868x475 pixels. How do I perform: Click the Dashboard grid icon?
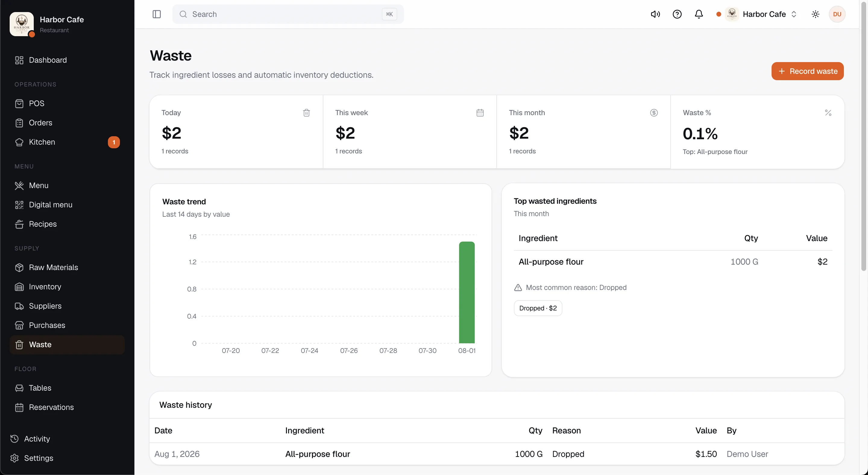[x=19, y=60]
